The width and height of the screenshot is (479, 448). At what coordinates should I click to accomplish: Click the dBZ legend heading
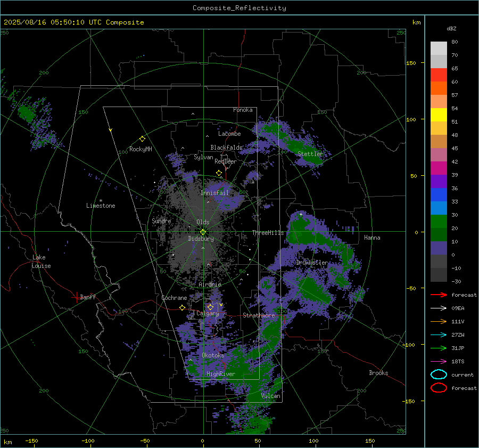coord(451,28)
